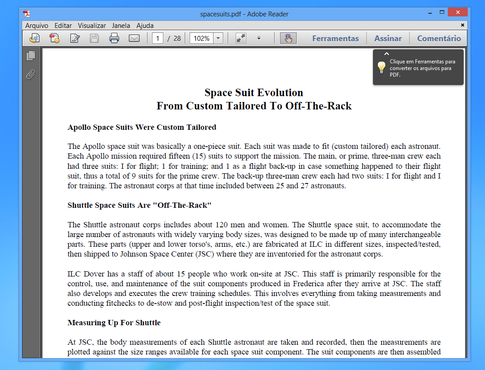
Task: Open the Ajuda menu
Action: [145, 25]
